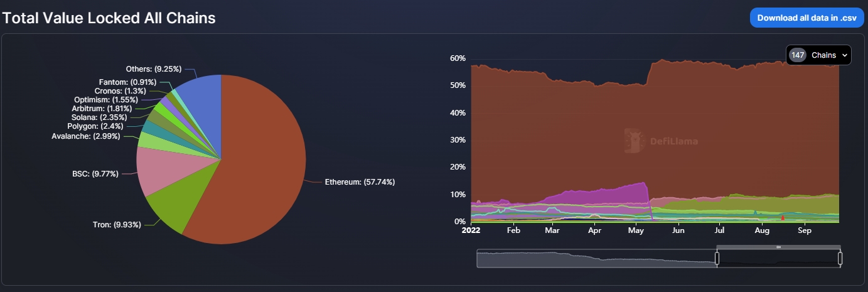Image resolution: width=868 pixels, height=292 pixels.
Task: Click the Sep label on time axis
Action: pyautogui.click(x=804, y=230)
